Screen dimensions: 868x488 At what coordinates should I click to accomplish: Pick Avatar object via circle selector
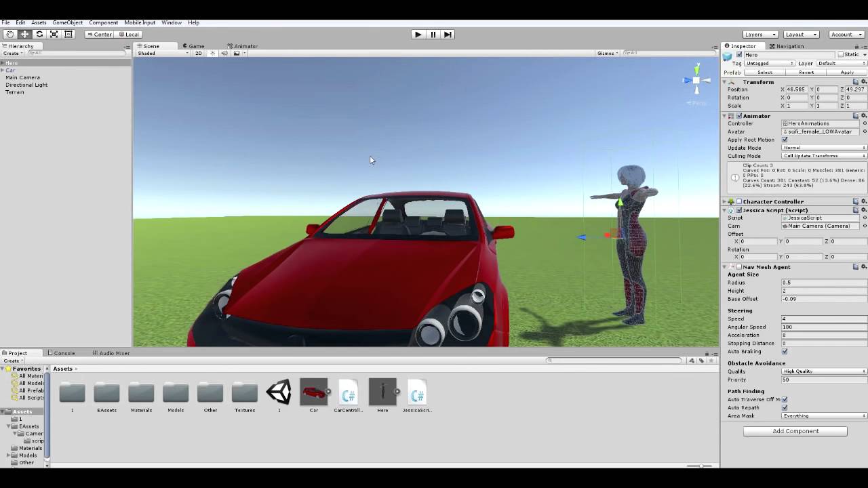[x=864, y=131]
